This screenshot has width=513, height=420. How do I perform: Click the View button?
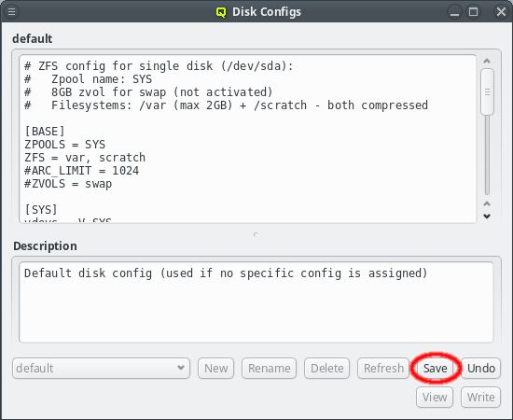[435, 397]
